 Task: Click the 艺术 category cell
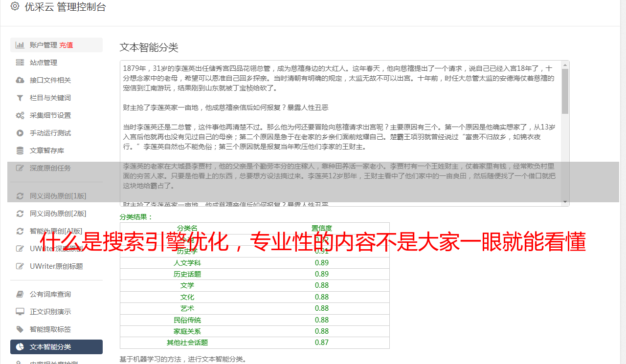187,308
